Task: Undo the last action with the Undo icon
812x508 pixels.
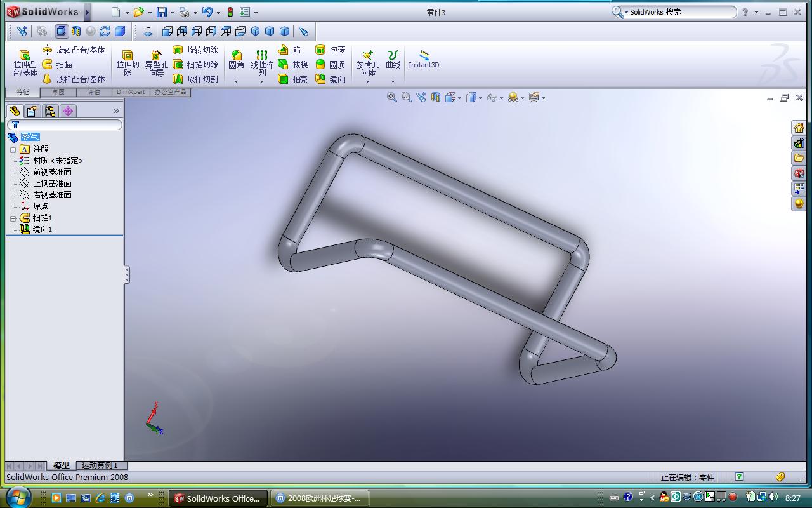Action: pos(207,12)
